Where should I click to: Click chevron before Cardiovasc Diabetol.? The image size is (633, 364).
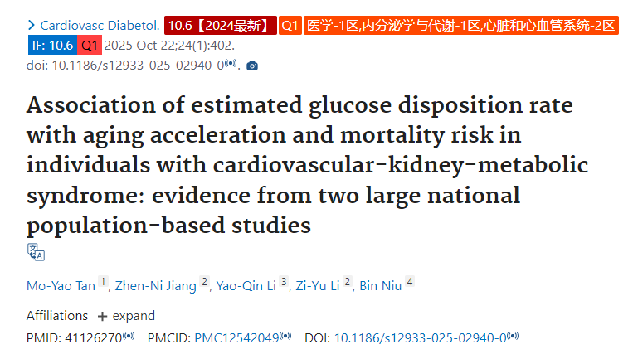(31, 26)
